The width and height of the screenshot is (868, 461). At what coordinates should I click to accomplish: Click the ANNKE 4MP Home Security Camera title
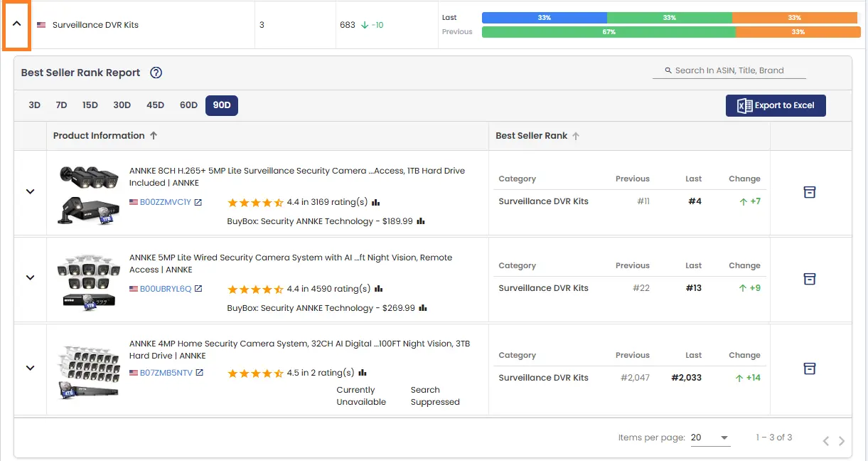[299, 349]
